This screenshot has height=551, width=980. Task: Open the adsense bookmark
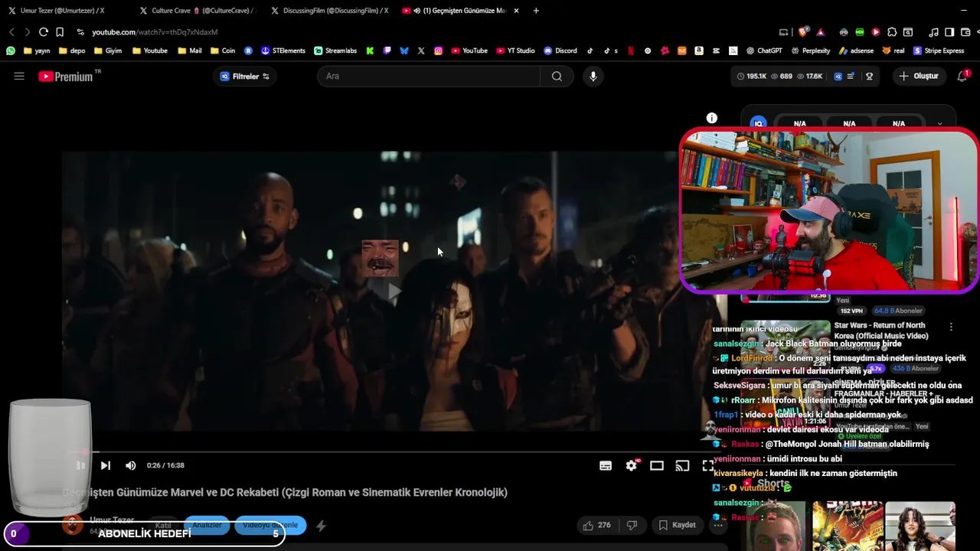(857, 51)
